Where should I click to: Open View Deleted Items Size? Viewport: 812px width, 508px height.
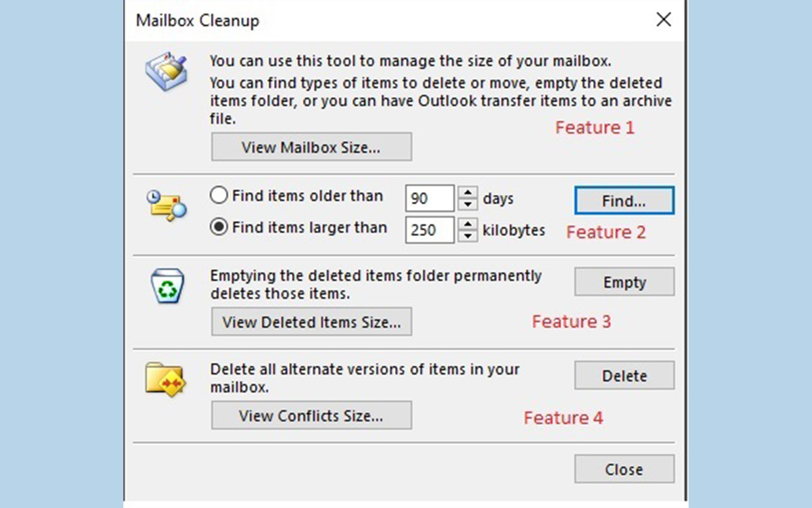(x=311, y=322)
